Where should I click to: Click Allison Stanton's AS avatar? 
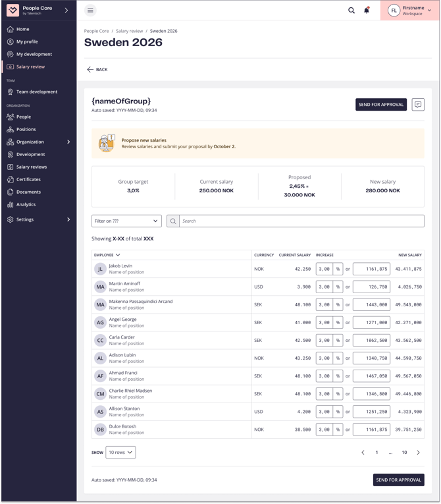tap(100, 412)
